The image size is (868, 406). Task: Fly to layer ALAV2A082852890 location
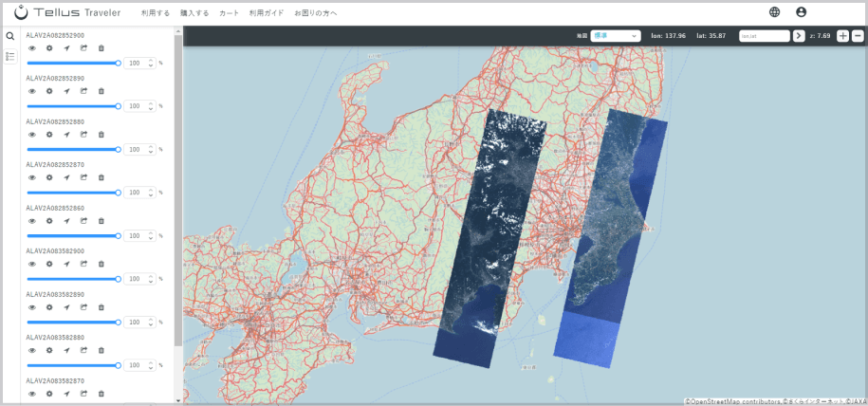(66, 91)
